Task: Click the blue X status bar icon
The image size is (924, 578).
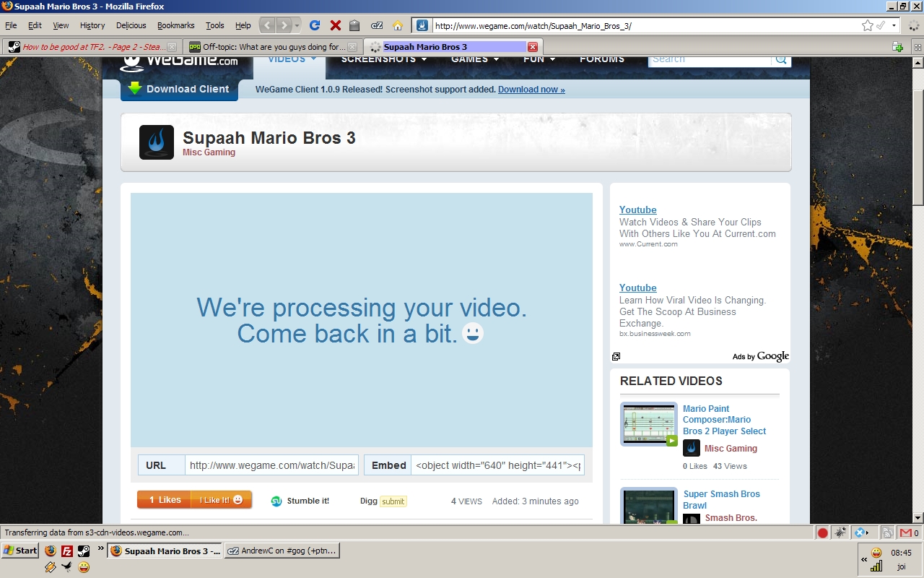Action: (x=860, y=533)
